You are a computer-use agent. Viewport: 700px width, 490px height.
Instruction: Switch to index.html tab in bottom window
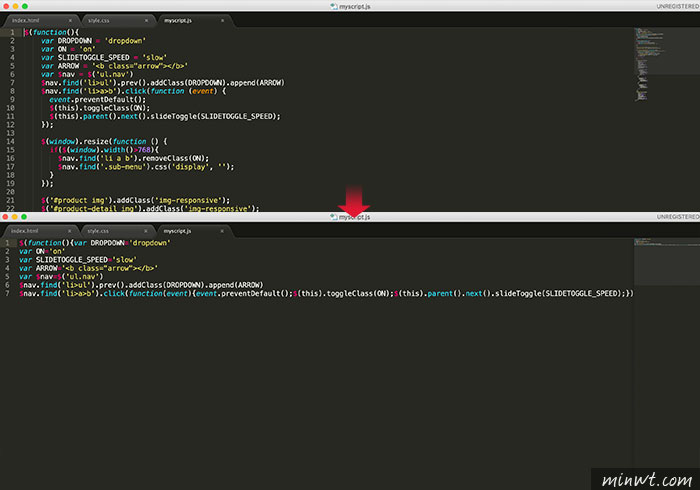tap(25, 231)
